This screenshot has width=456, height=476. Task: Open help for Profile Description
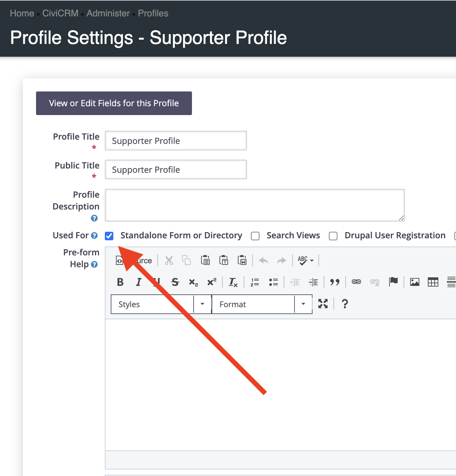click(x=94, y=218)
